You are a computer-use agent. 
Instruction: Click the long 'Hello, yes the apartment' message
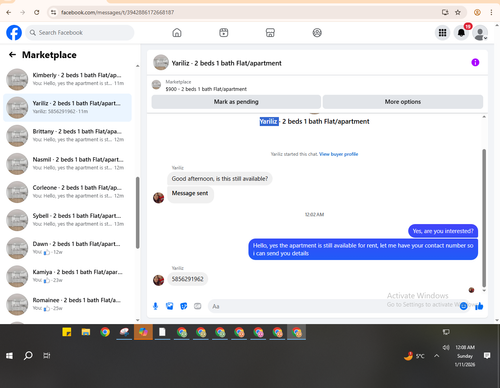tap(363, 249)
